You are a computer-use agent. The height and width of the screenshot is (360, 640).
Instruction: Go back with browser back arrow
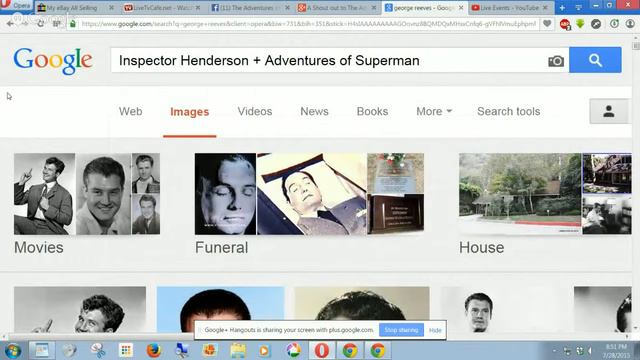tap(10, 24)
